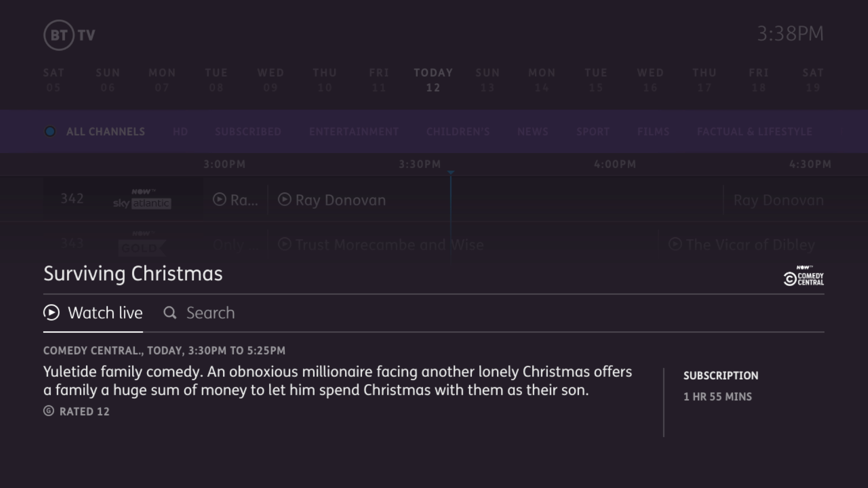Click the BT TV logo
Screen dimensions: 868x488
pos(69,35)
